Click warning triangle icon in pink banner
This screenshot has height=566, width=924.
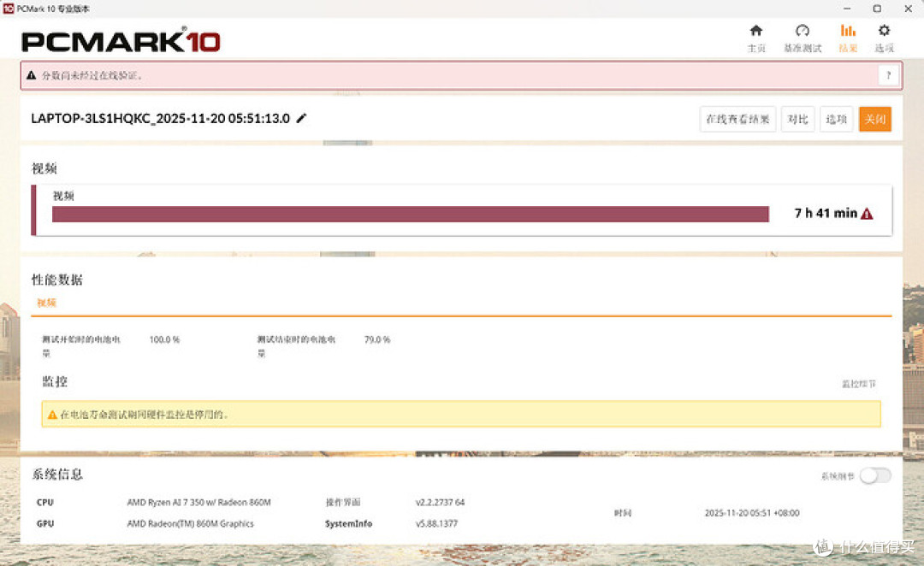click(x=32, y=75)
